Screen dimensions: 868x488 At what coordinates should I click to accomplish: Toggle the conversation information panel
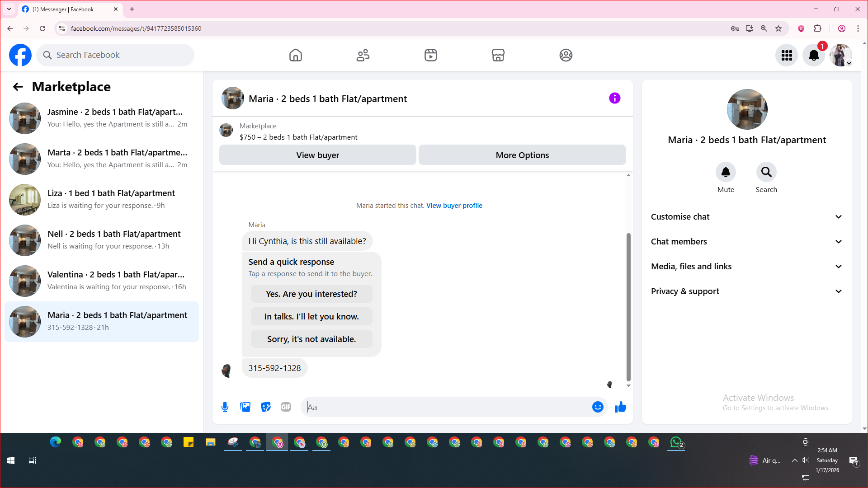(x=614, y=98)
